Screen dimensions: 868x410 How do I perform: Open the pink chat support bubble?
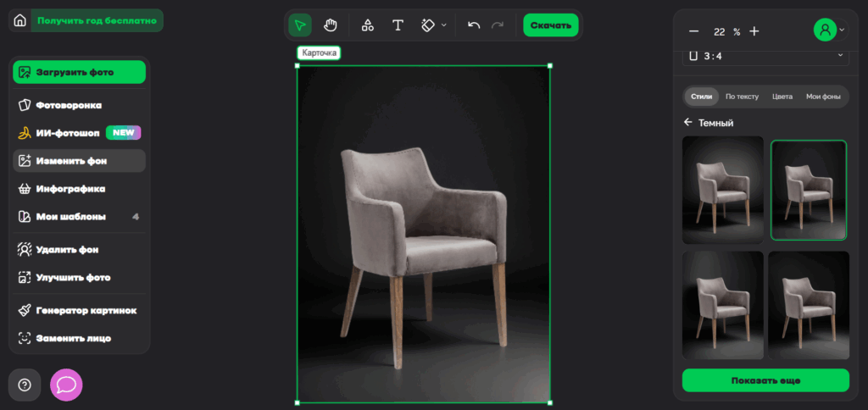(x=66, y=385)
